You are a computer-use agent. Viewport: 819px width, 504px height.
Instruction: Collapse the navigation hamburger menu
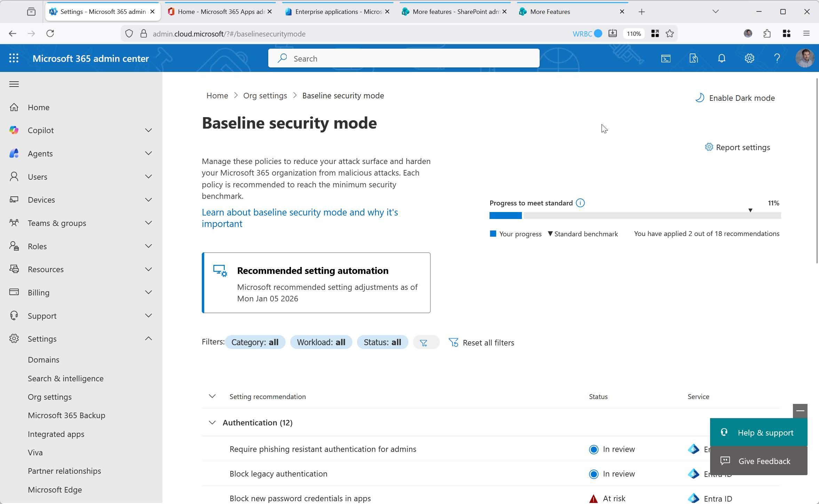(14, 84)
